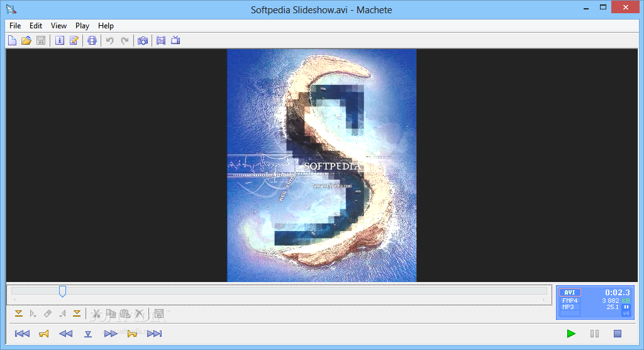Set original 1x video size icon

pyautogui.click(x=161, y=40)
